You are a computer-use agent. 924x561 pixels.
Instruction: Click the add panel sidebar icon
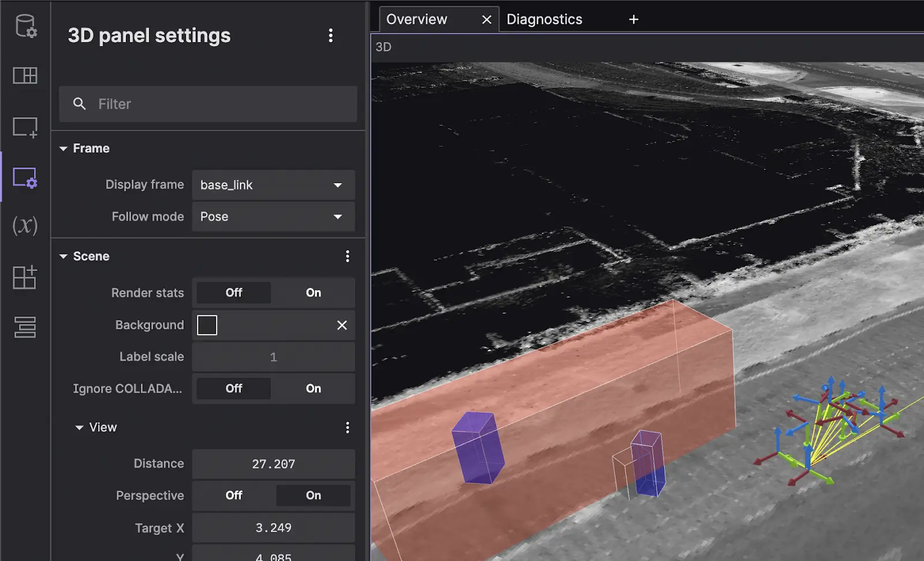tap(25, 127)
